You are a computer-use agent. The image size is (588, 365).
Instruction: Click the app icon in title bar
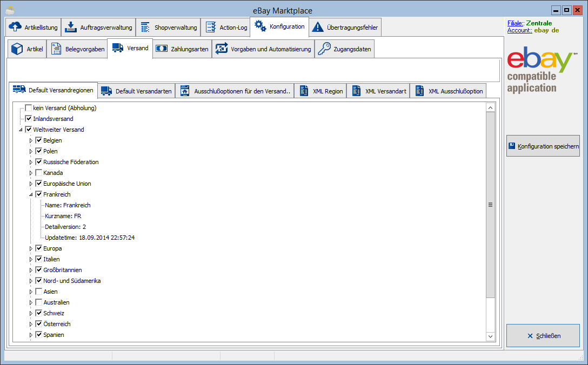pos(10,10)
